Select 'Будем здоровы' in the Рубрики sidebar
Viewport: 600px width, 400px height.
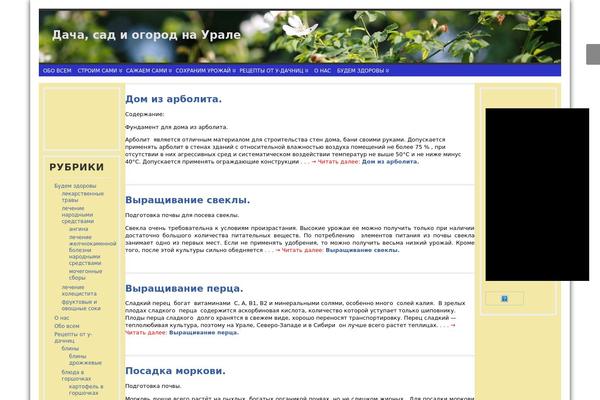[75, 186]
